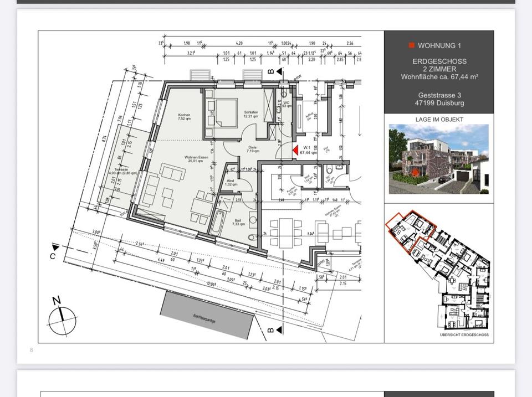This screenshot has width=532, height=397.
Task: Select the Wohnfläche ca. 67,44 m² text
Action: click(439, 77)
